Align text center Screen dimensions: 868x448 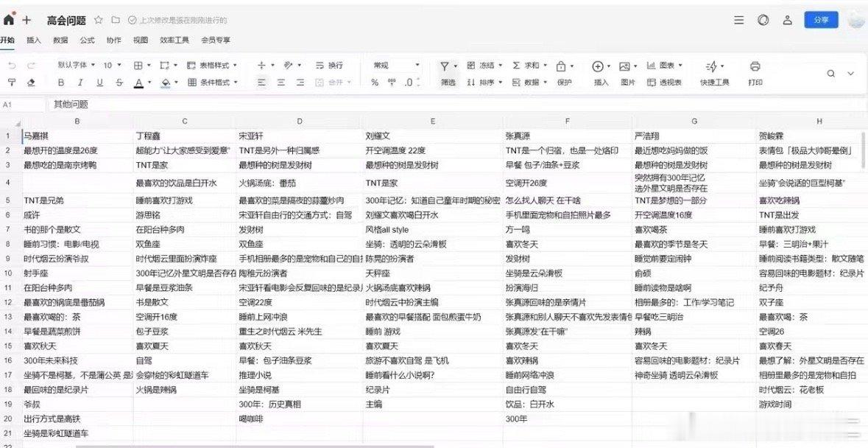pyautogui.click(x=280, y=82)
